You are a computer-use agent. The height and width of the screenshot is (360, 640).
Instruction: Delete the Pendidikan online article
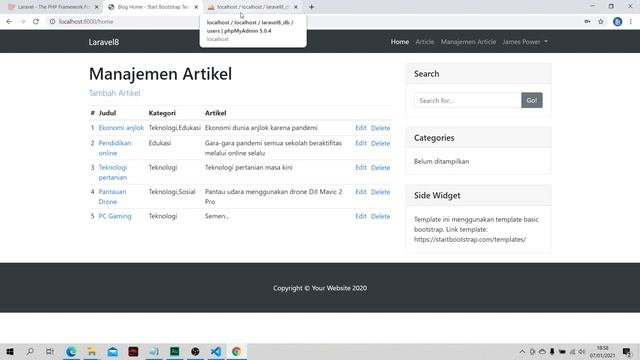(x=380, y=143)
